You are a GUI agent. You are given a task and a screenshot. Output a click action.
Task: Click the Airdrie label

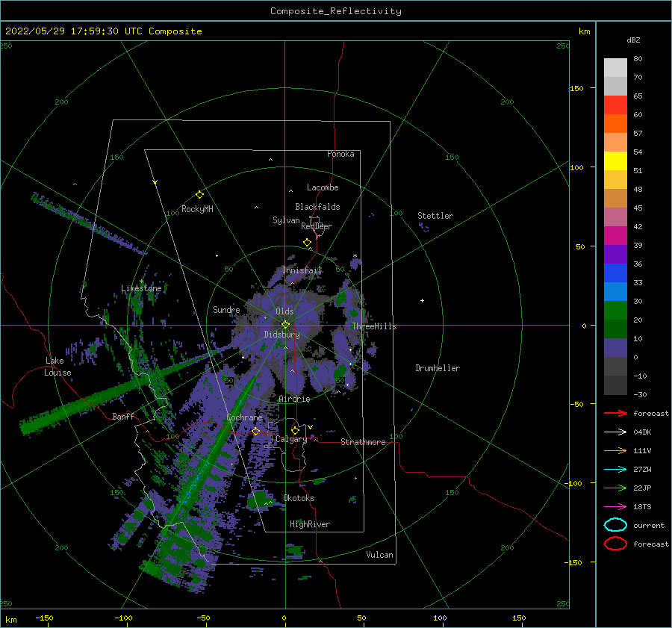click(x=294, y=399)
